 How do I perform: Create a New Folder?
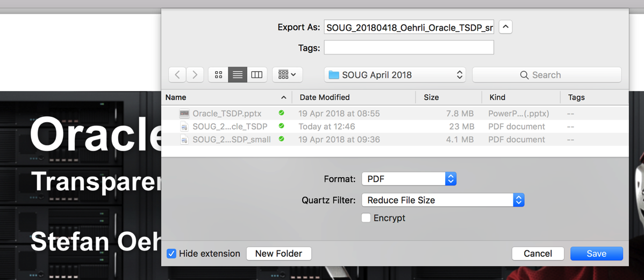(x=279, y=253)
